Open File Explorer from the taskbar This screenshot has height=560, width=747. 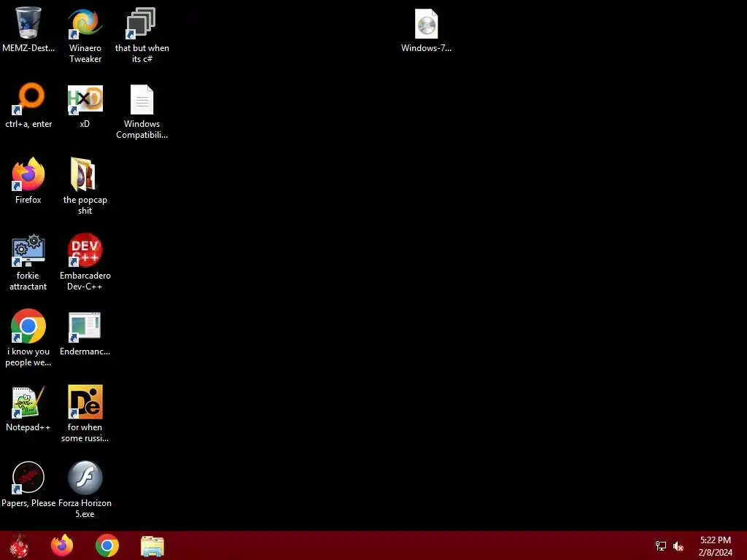click(152, 546)
